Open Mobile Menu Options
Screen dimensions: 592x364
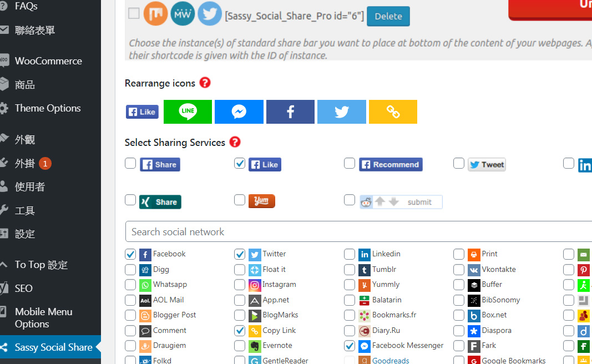(x=43, y=317)
